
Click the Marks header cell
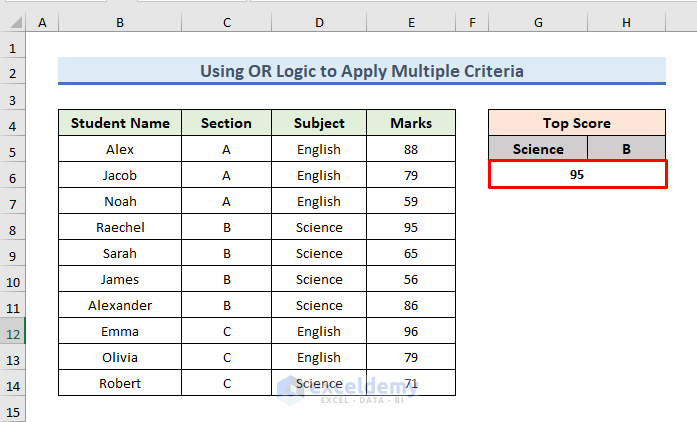[411, 123]
